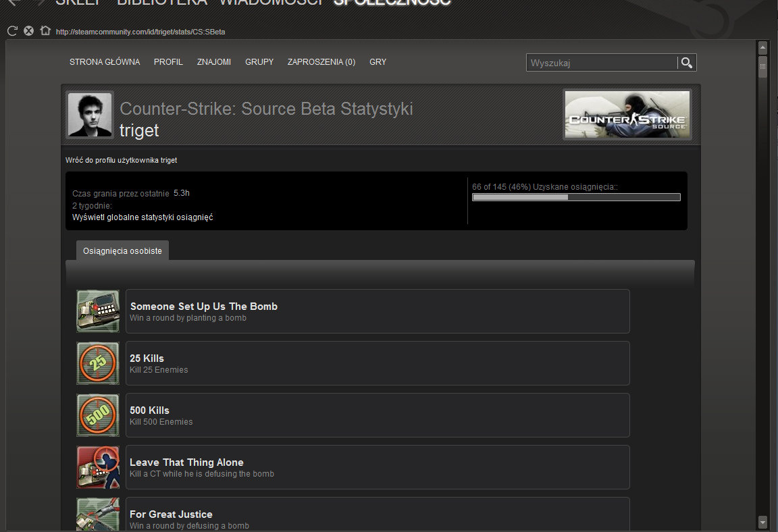Open the Counter-Strike Source game banner
The image size is (778, 532).
click(x=627, y=115)
